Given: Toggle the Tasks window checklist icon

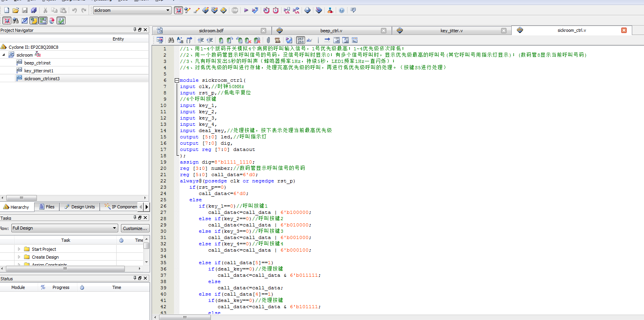Looking at the screenshot, I should [x=61, y=20].
